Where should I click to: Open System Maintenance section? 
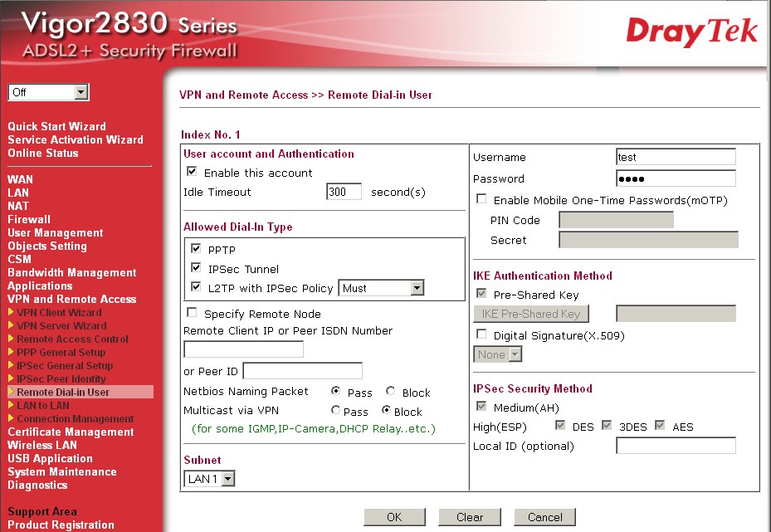62,471
